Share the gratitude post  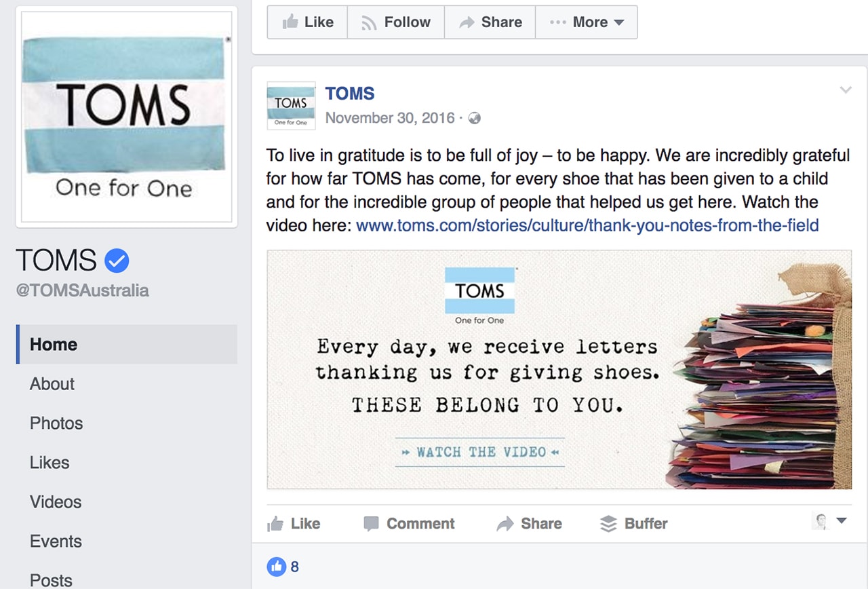(x=529, y=523)
